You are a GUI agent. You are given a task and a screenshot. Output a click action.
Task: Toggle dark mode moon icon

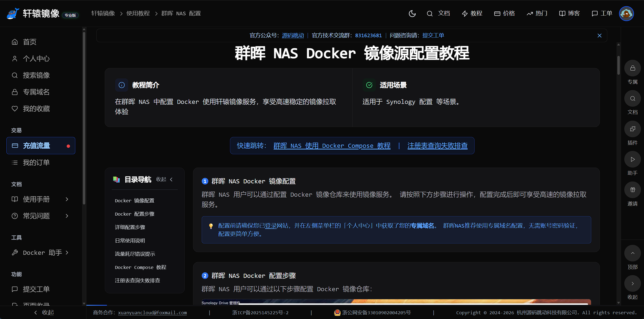[412, 13]
